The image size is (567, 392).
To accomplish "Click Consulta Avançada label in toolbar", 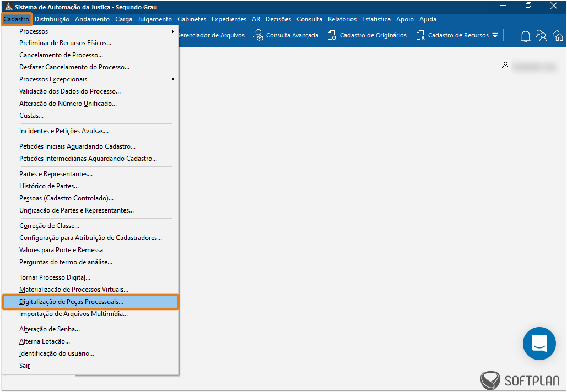I will (x=292, y=35).
